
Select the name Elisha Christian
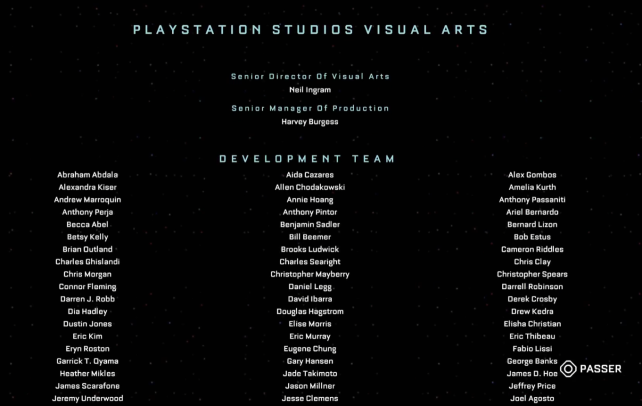click(x=532, y=324)
